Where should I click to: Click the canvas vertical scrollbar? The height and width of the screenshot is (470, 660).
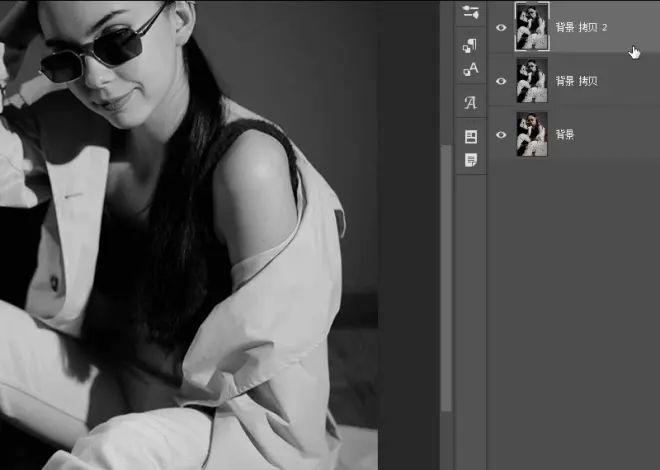pyautogui.click(x=446, y=278)
